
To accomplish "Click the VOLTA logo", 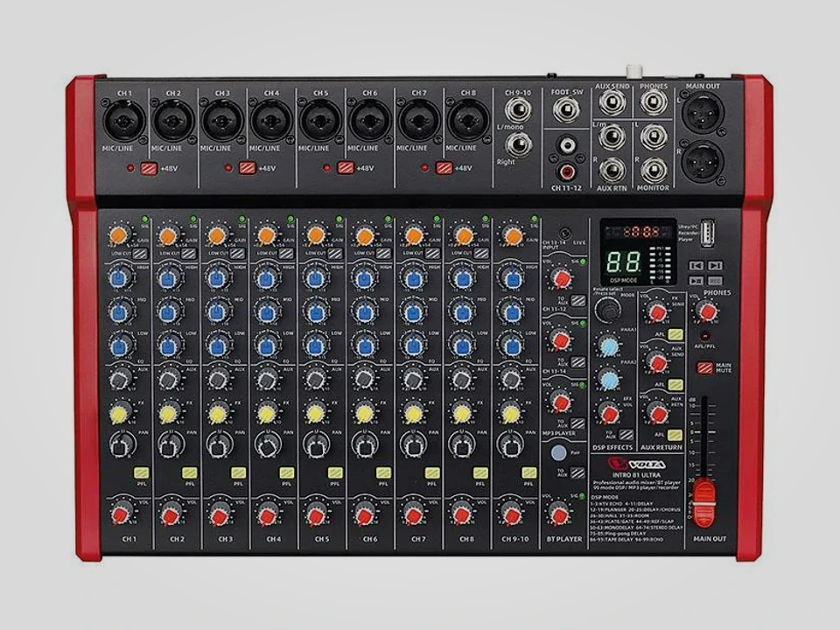I will point(637,464).
